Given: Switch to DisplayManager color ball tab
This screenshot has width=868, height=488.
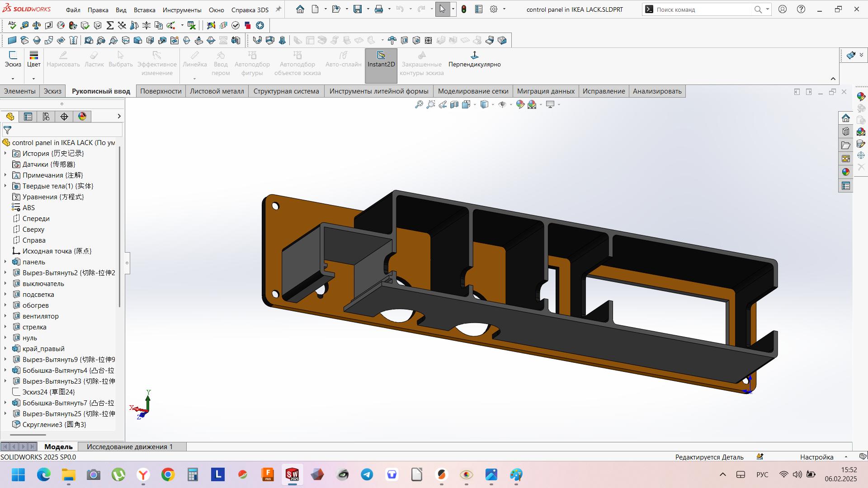Looking at the screenshot, I should [x=82, y=117].
